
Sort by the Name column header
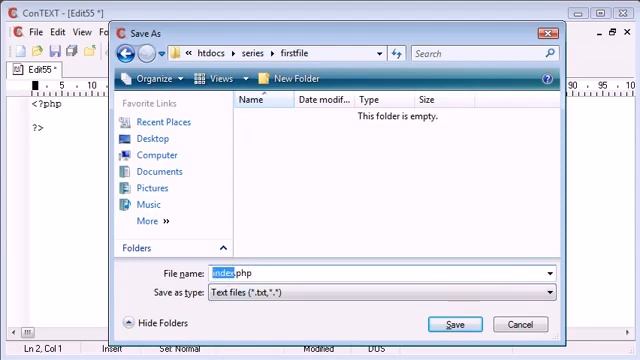[x=264, y=100]
